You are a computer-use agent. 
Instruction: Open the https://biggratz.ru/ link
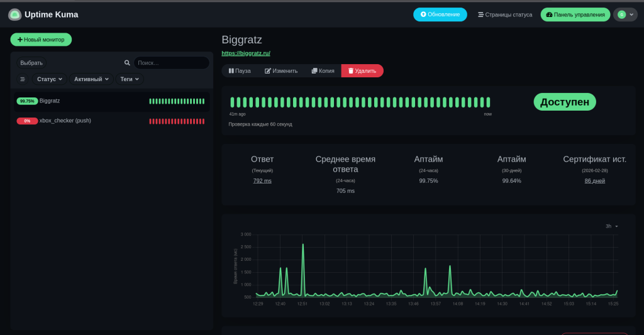tap(246, 53)
